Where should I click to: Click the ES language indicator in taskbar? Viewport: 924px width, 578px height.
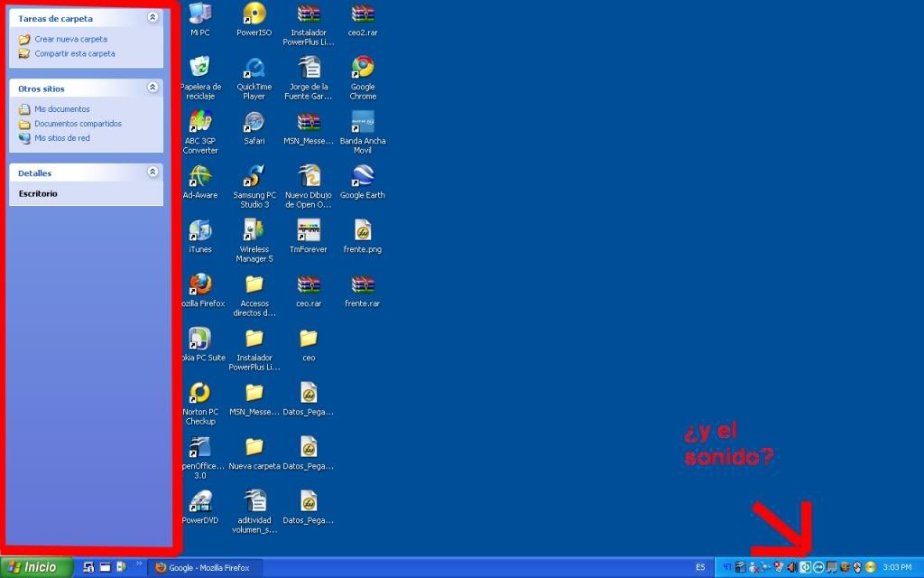click(x=700, y=567)
